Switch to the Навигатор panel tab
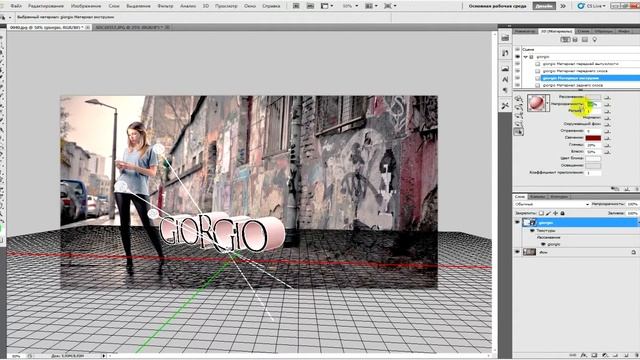The width and height of the screenshot is (640, 360). (x=525, y=31)
